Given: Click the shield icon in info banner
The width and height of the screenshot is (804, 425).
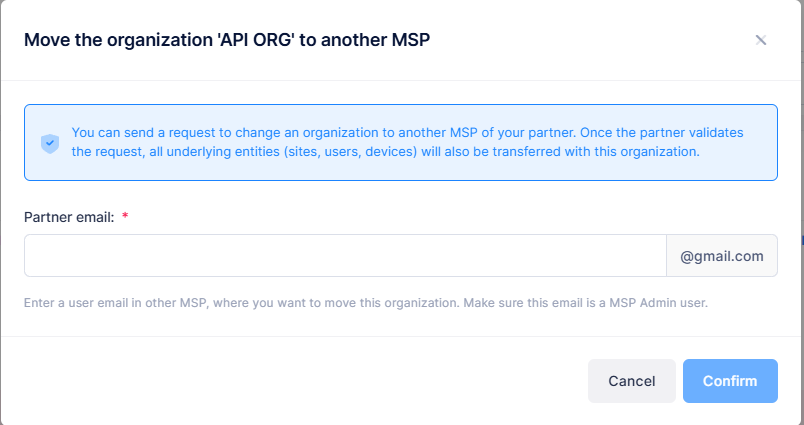Looking at the screenshot, I should 50,143.
